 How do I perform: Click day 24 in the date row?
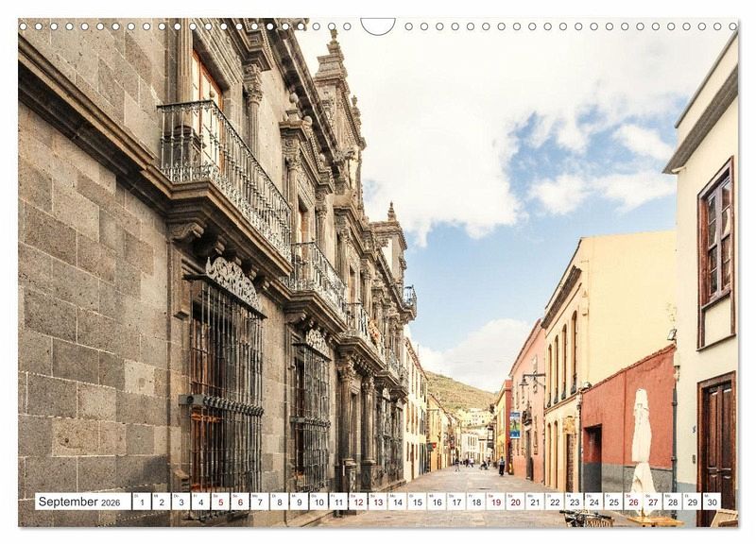click(593, 502)
